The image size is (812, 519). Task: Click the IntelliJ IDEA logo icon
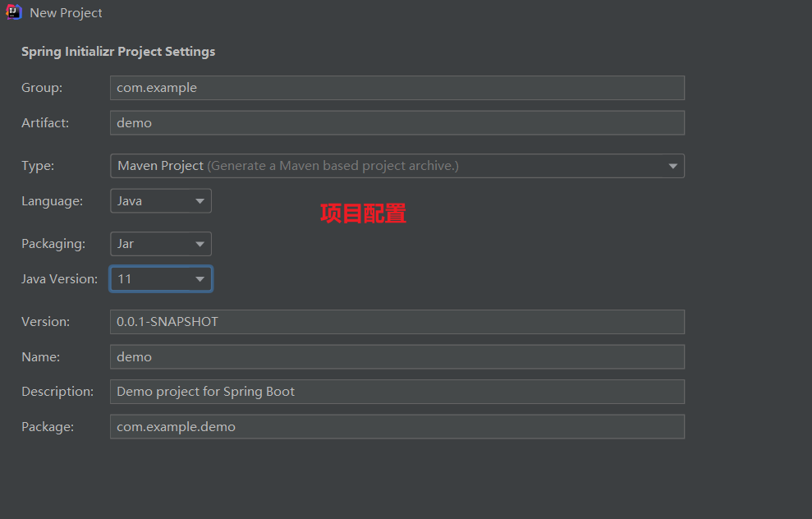pos(13,12)
